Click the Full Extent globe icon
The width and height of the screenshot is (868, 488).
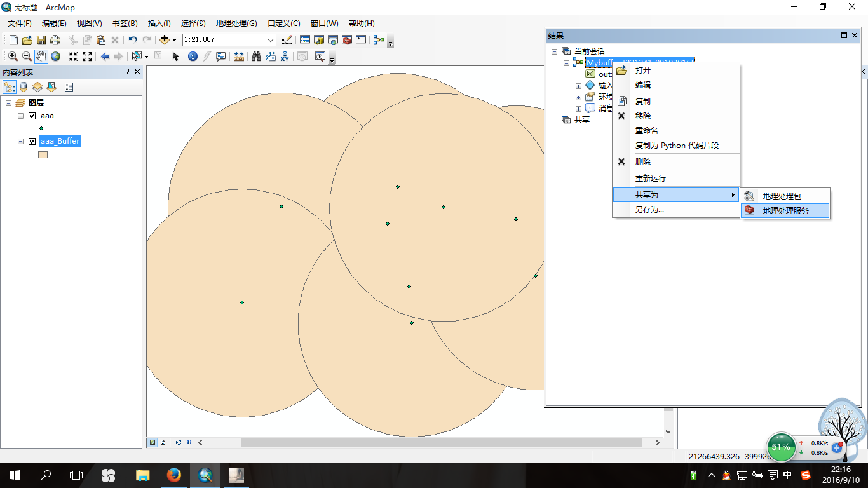56,57
